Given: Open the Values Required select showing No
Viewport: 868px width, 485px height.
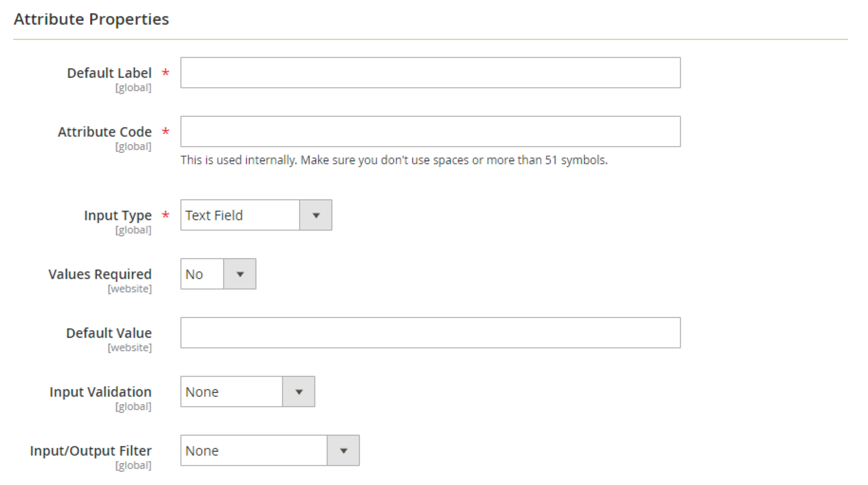Looking at the screenshot, I should (x=202, y=274).
